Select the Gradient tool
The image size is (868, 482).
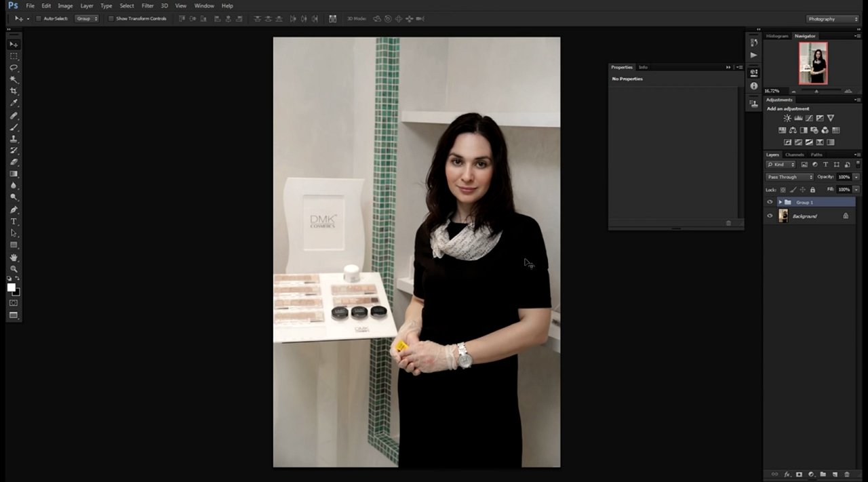14,174
